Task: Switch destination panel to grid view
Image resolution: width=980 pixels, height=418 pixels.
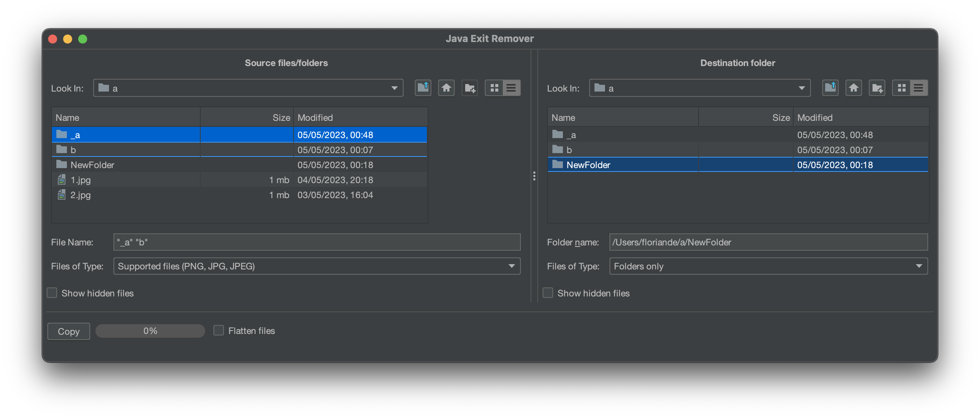Action: pos(901,88)
